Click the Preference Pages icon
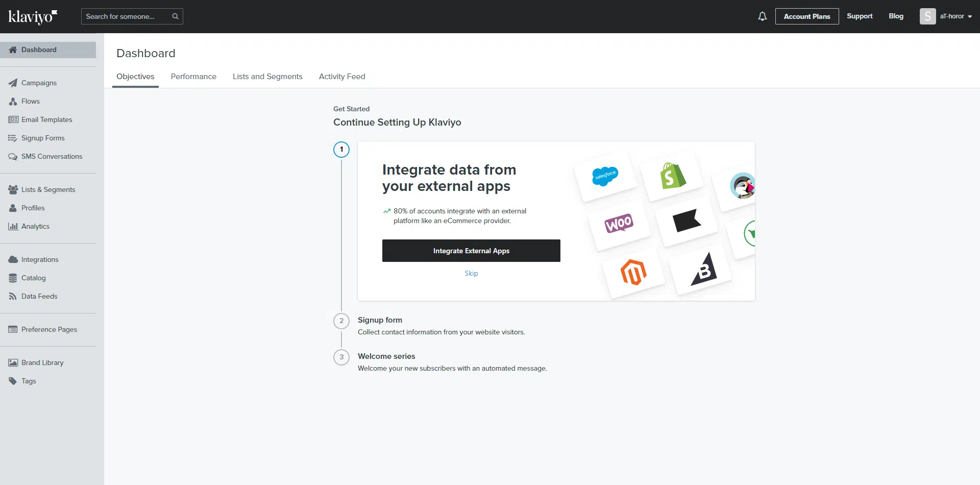980x485 pixels. coord(13,329)
